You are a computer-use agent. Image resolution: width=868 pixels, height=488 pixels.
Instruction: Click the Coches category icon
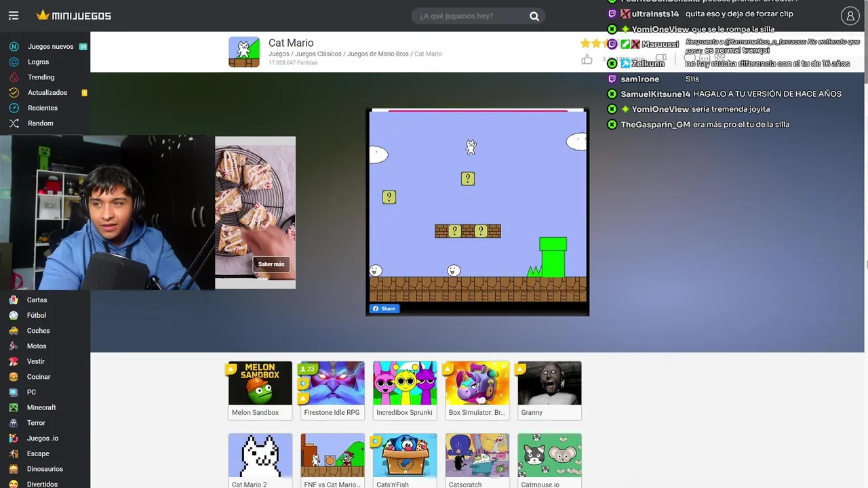point(14,331)
